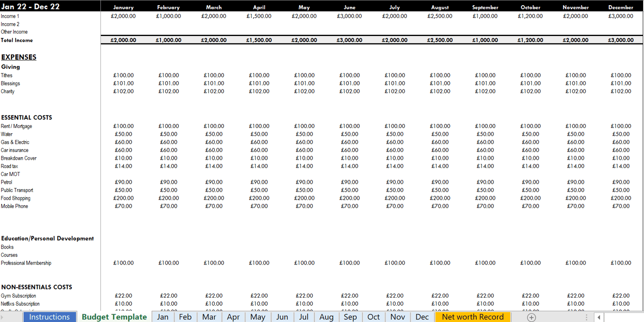Go to the Mar sheet tab
644x322 pixels.
[209, 317]
